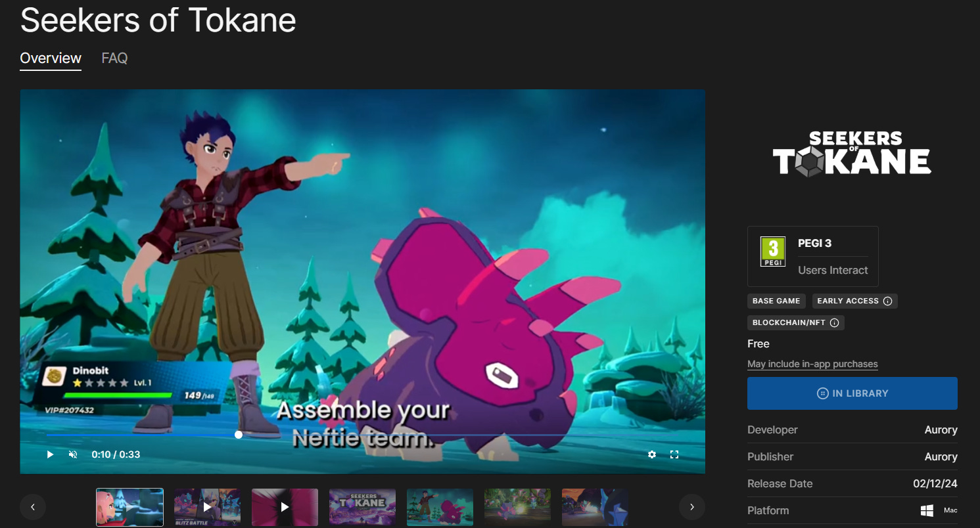980x528 pixels.
Task: Open the Blitz Battle video thumbnail
Action: 207,507
